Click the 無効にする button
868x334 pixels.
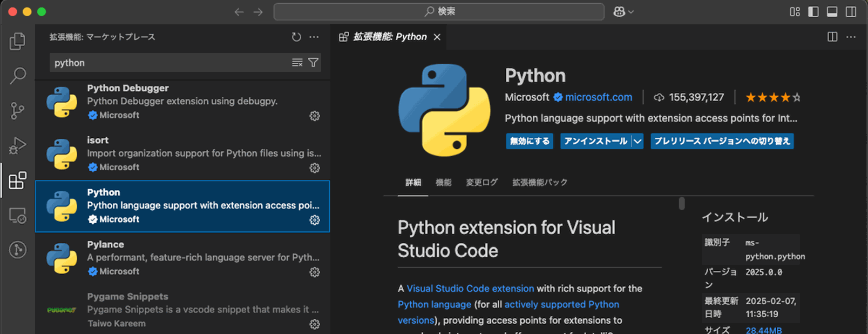(x=530, y=141)
